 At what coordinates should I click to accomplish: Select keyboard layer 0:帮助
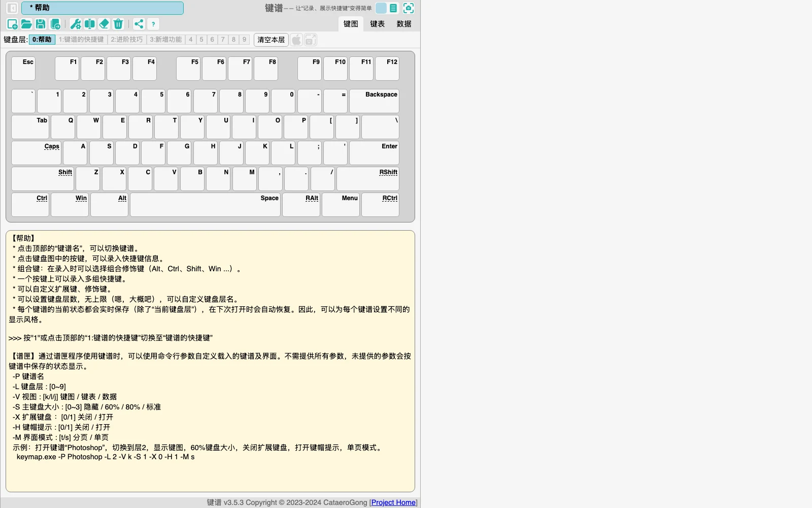click(x=42, y=40)
